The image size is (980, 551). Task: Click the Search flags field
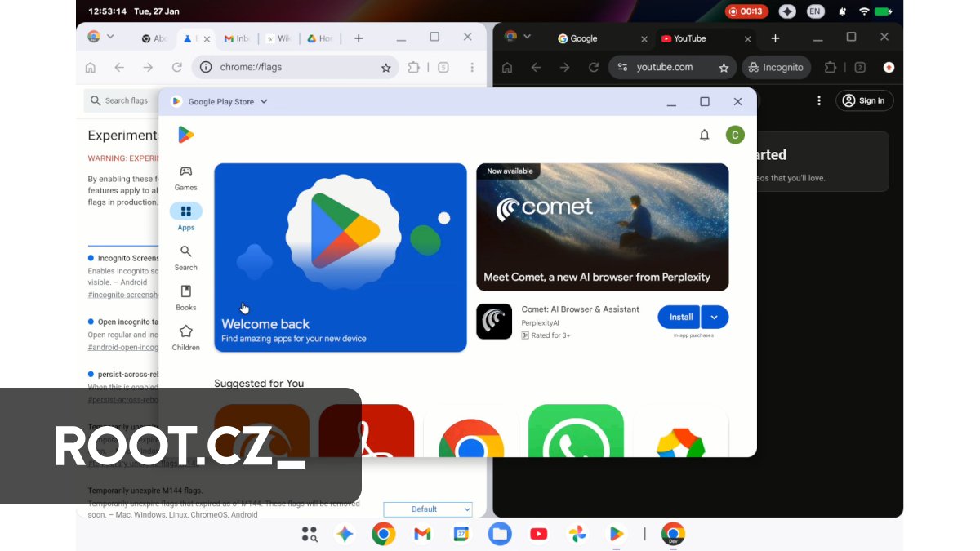pyautogui.click(x=122, y=101)
